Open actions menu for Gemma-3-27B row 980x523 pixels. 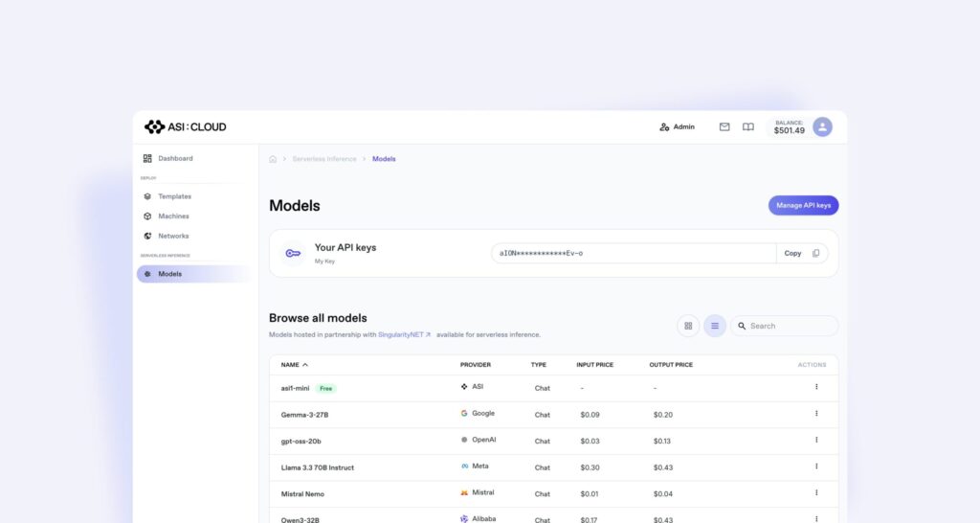pyautogui.click(x=816, y=414)
